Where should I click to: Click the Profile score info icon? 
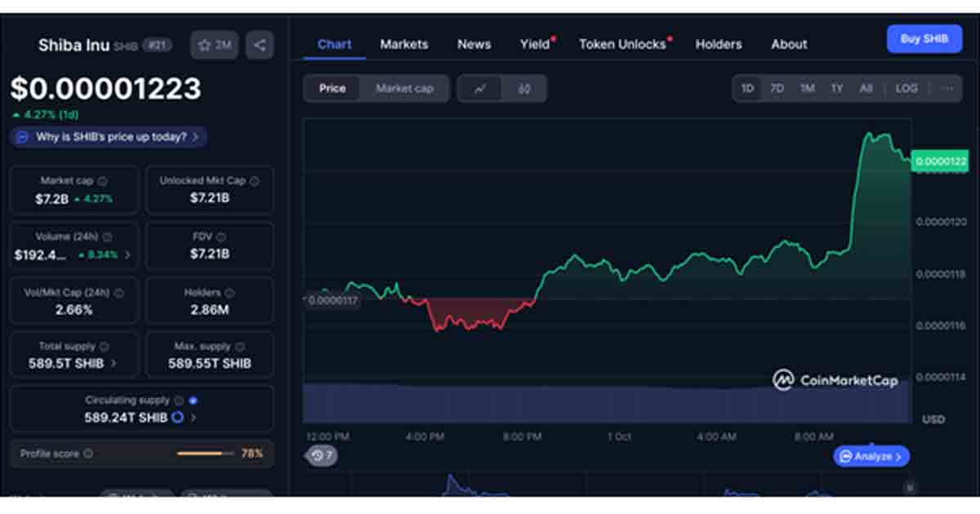click(88, 454)
